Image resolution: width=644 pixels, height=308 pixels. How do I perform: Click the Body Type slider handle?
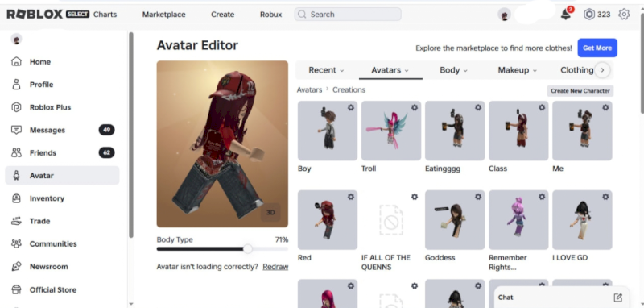coord(248,249)
